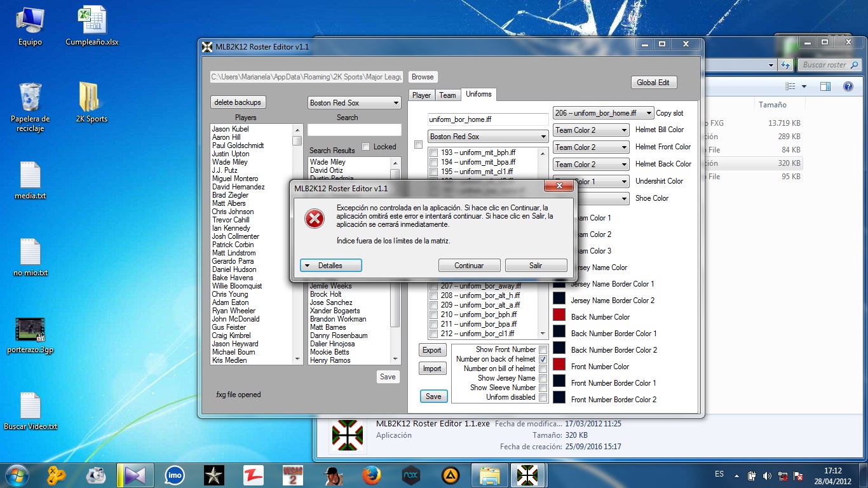The image size is (868, 488).
Task: Open imo messenger from the taskbar
Action: tap(174, 475)
